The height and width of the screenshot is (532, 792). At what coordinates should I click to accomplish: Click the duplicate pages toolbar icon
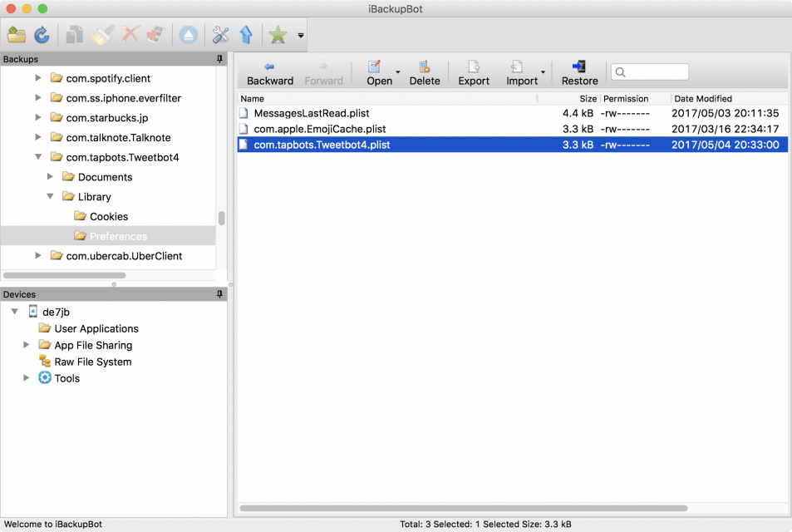[75, 35]
